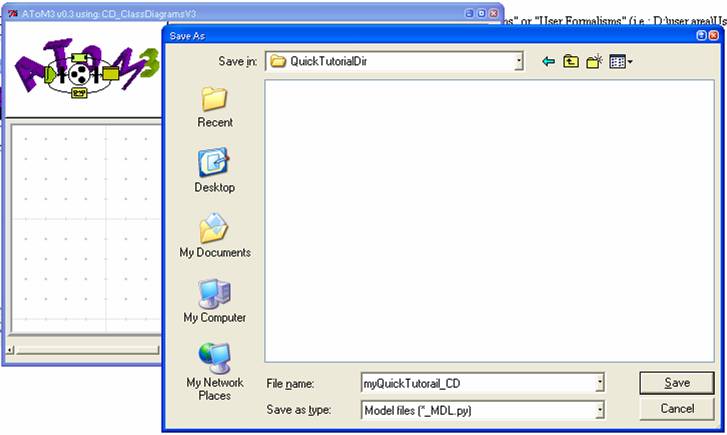Click AToM3 scrollbar left arrow
This screenshot has height=435, width=727.
click(x=10, y=350)
